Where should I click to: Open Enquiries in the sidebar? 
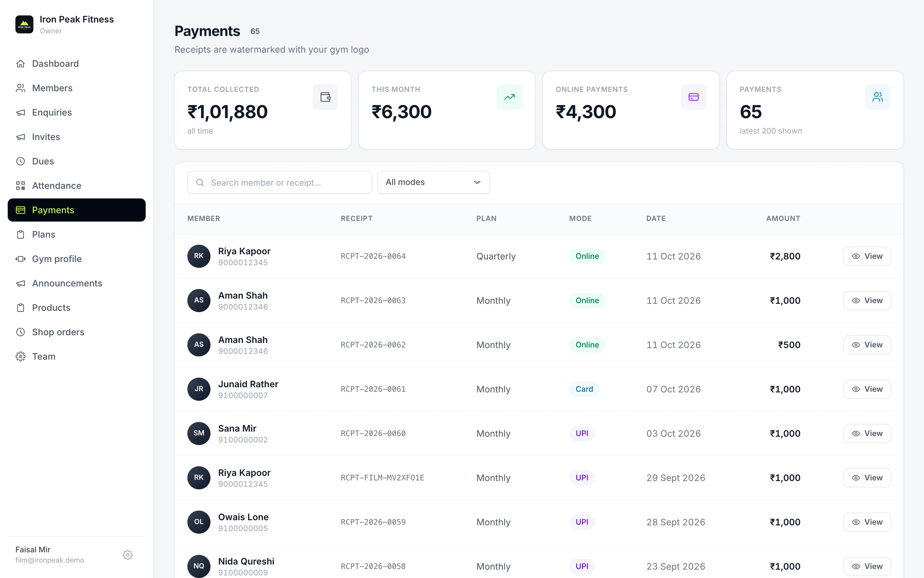point(76,112)
